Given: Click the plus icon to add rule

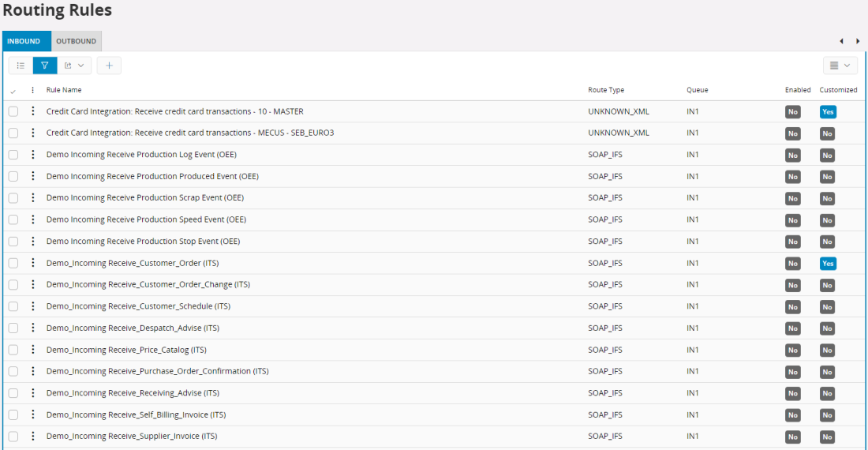Looking at the screenshot, I should (109, 66).
